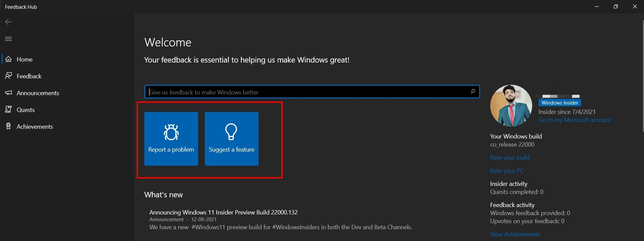Click 'Insider since 7/4/2021' text

click(x=567, y=112)
